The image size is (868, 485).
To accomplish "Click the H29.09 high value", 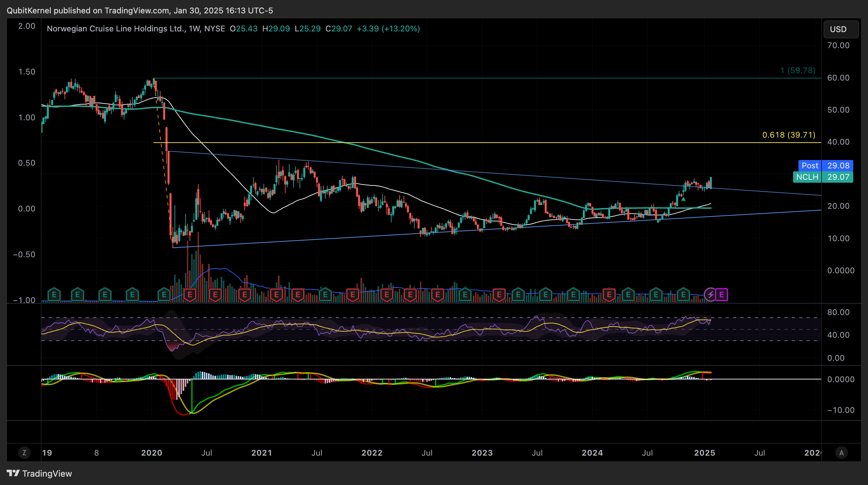I will coord(276,29).
